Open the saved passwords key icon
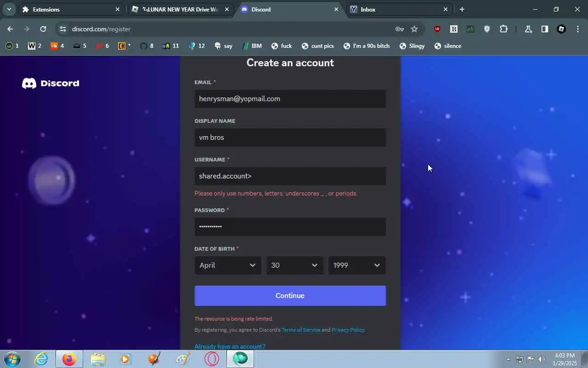The height and width of the screenshot is (368, 588). pyautogui.click(x=400, y=29)
